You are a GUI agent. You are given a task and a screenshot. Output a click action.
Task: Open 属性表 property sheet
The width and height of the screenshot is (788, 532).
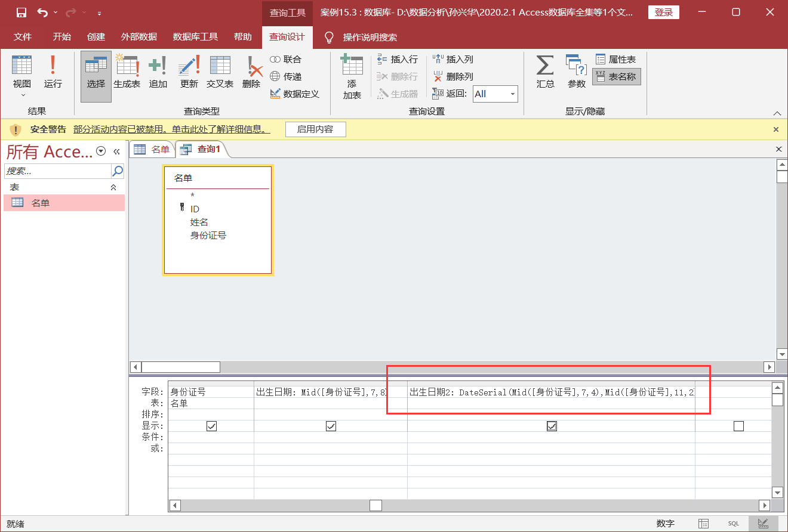[616, 59]
